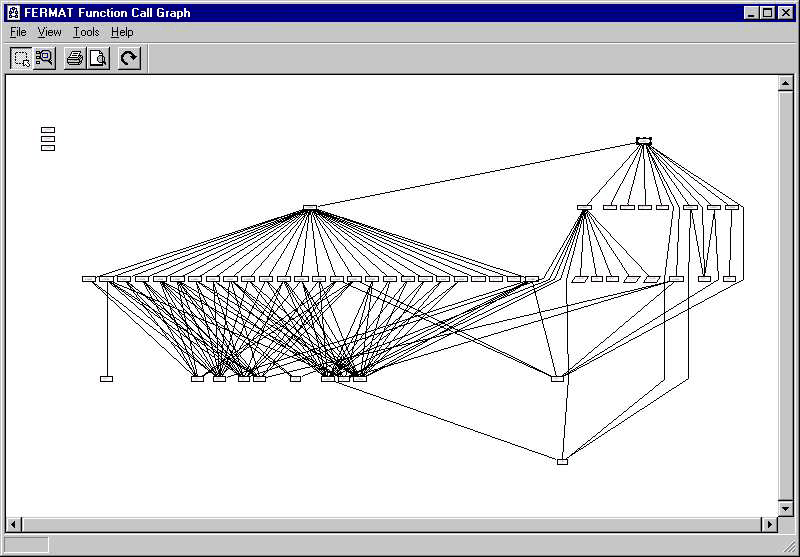Select the isolated bottom-most graph node

tap(562, 461)
